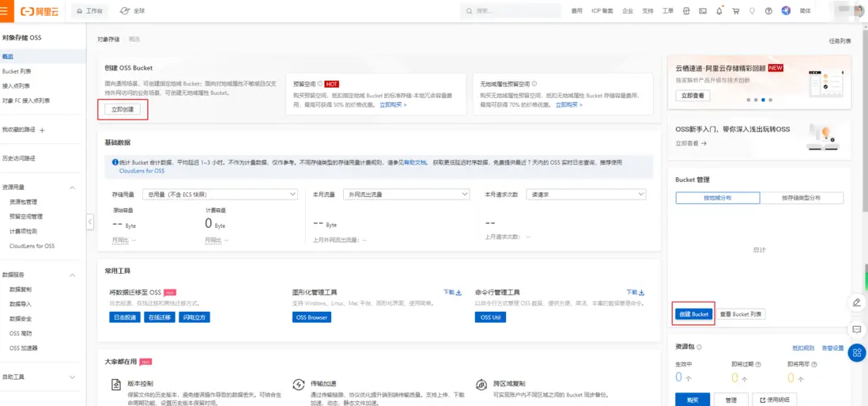868x406 pixels.
Task: Click the 传输加速 feature icon
Action: point(298,385)
